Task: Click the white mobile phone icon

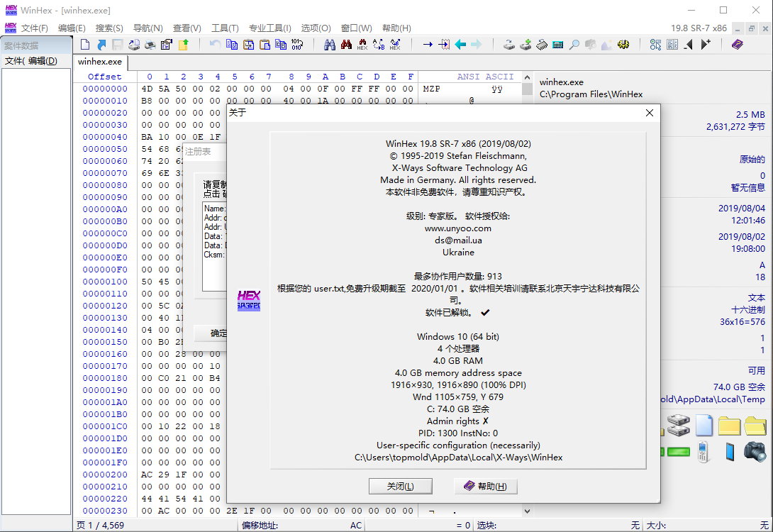Action: coord(704,451)
